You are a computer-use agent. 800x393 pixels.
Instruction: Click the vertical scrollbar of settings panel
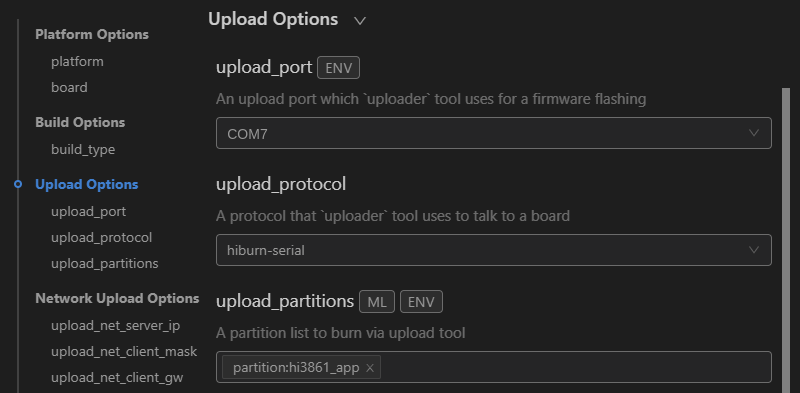(x=786, y=240)
